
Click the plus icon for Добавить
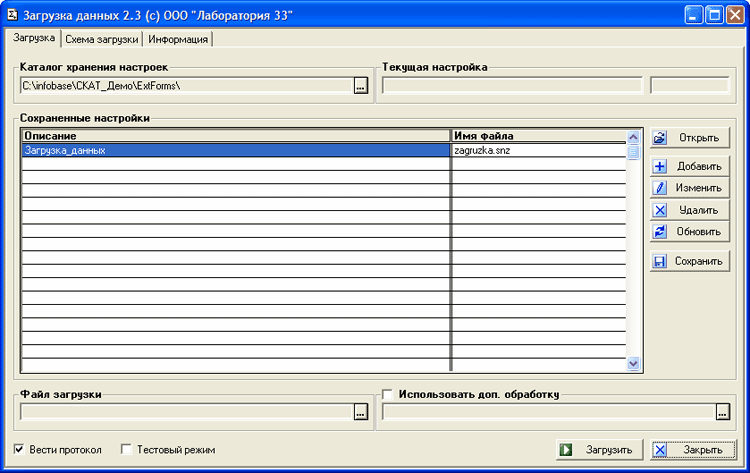(660, 166)
